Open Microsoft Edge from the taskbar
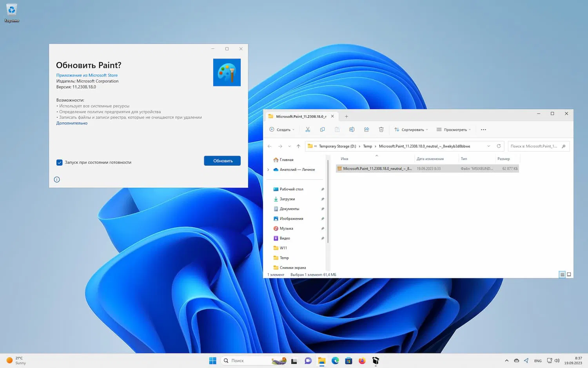 [335, 361]
